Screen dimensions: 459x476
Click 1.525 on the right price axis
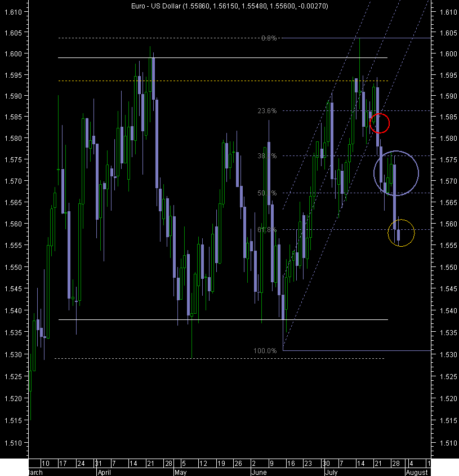(x=448, y=377)
